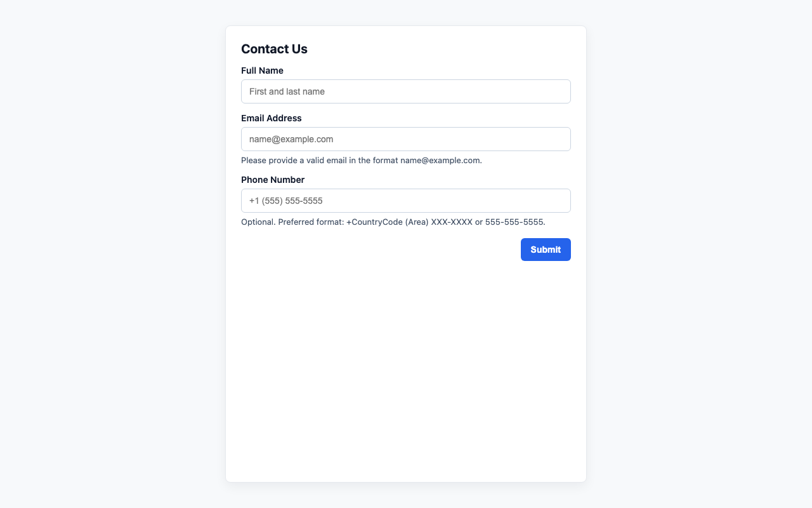Click 'Submit' text on the button
The height and width of the screenshot is (508, 812).
click(545, 250)
